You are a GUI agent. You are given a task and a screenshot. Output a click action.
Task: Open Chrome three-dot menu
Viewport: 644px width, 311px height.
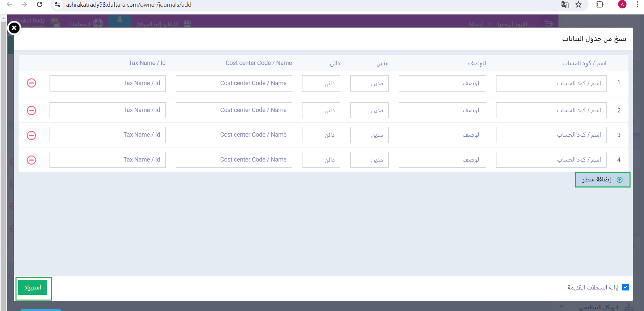(x=637, y=5)
